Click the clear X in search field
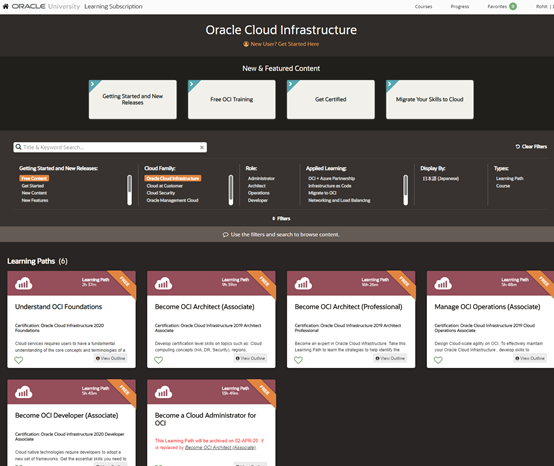This screenshot has height=466, width=554. [202, 147]
